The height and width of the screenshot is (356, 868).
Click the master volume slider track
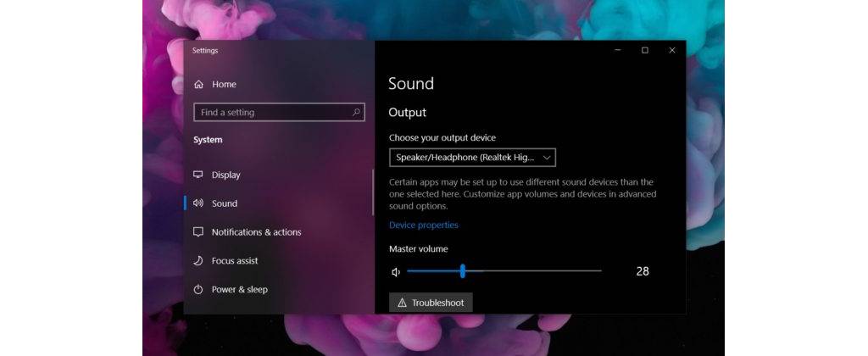(504, 270)
